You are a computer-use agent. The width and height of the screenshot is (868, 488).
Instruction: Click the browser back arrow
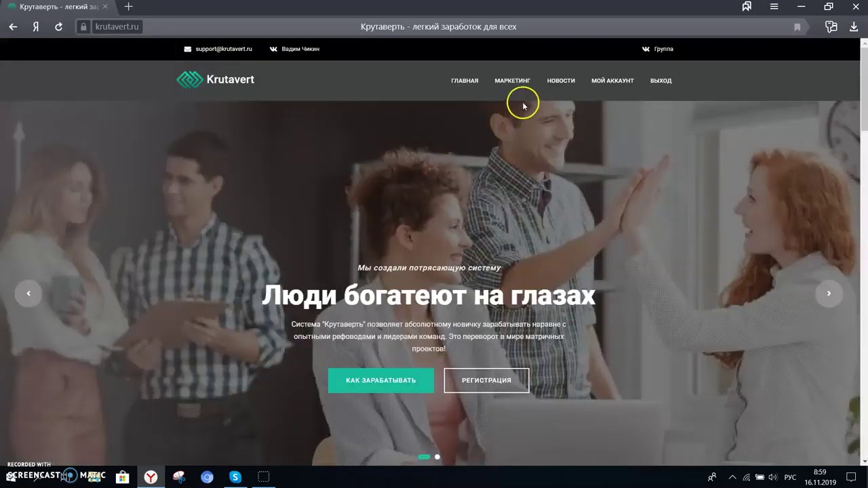pyautogui.click(x=13, y=26)
